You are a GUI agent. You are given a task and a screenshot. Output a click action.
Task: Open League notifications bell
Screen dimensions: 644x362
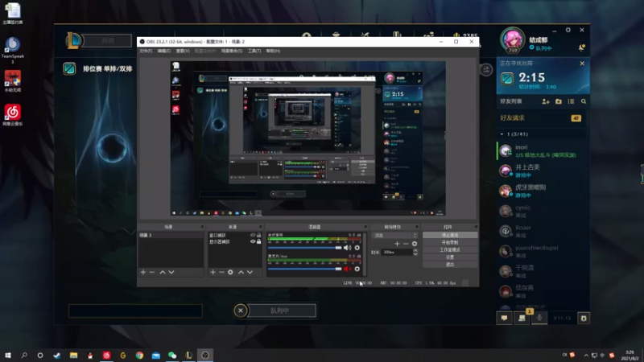pos(581,47)
